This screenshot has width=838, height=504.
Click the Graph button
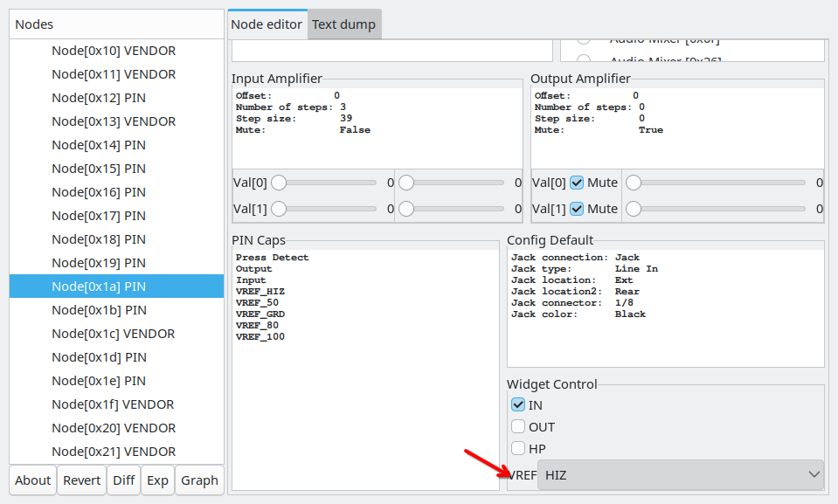(x=199, y=480)
